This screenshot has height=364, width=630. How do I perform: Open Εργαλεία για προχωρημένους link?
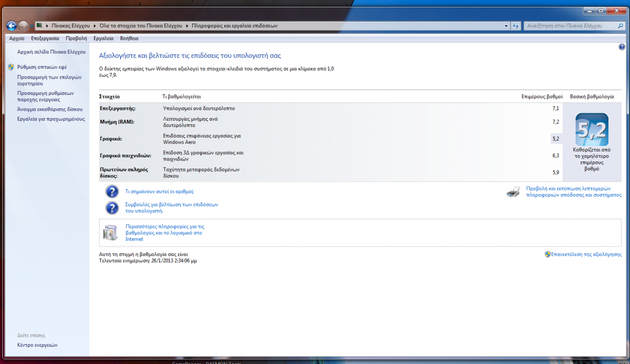(50, 119)
